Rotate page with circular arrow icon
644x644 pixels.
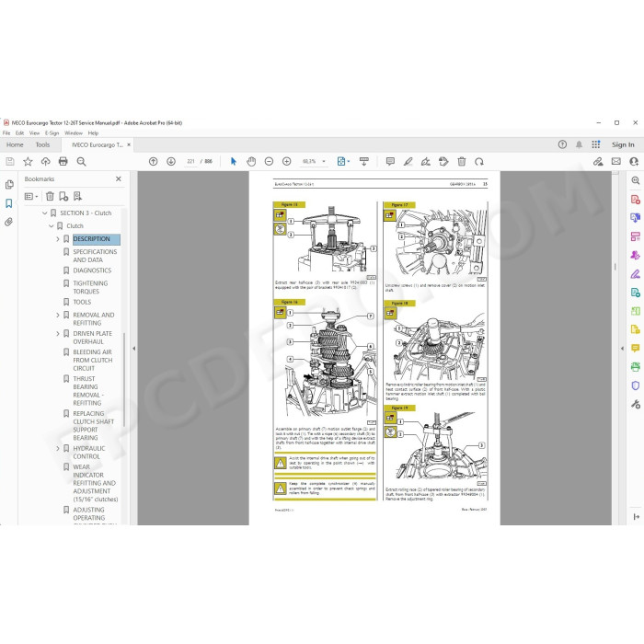pos(479,161)
